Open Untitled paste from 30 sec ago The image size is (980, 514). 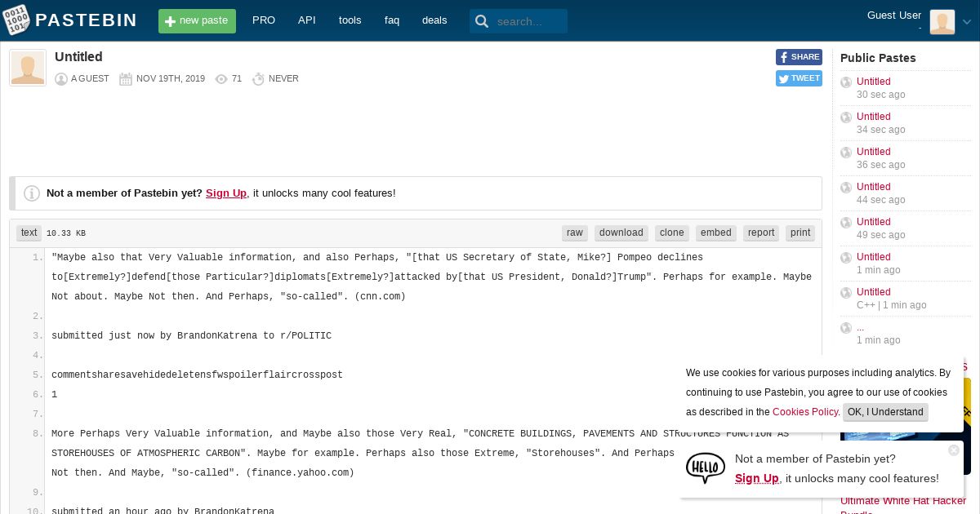pyautogui.click(x=873, y=82)
